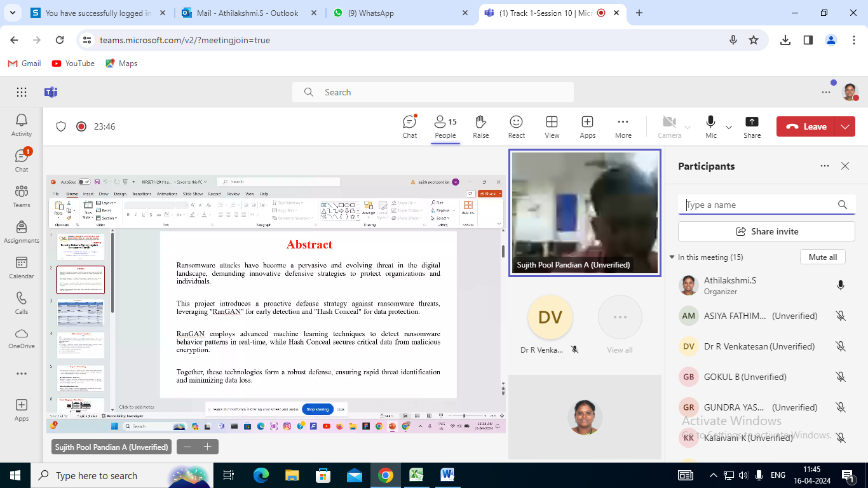Open a new browser tab

[x=639, y=13]
